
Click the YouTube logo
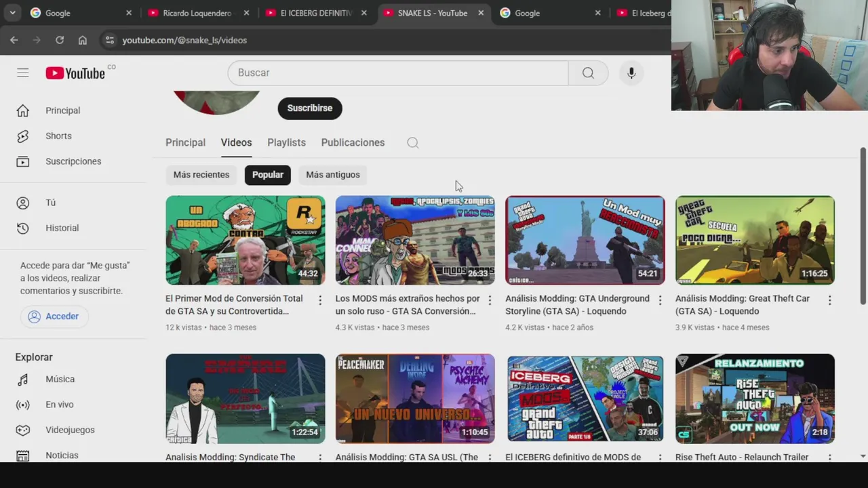click(75, 73)
